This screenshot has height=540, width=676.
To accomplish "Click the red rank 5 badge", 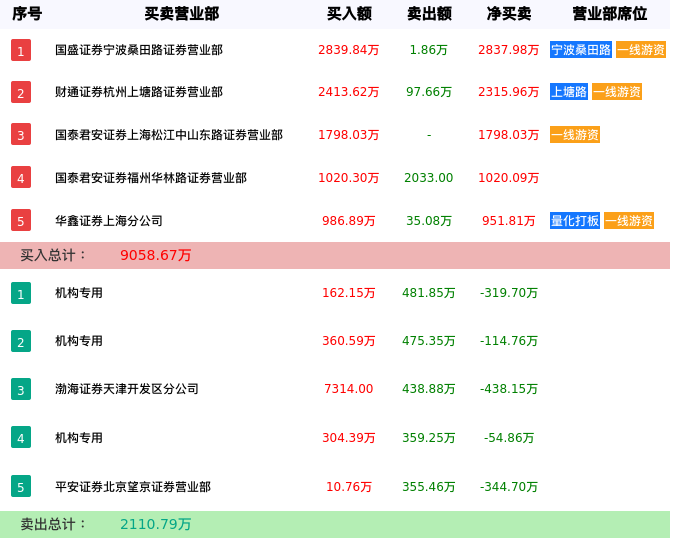I will coord(21,221).
